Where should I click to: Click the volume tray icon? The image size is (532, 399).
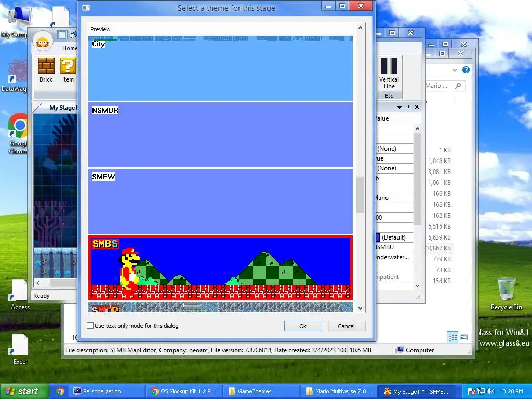[x=490, y=391]
